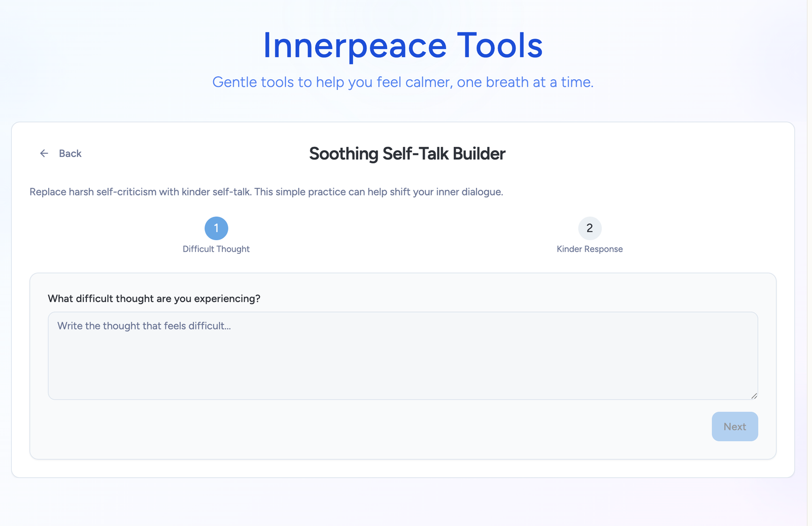Switch to the Kinder Response step label

pyautogui.click(x=589, y=249)
